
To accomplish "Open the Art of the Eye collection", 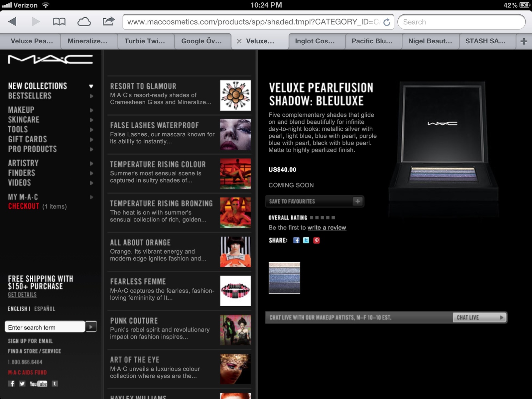I will 180,369.
